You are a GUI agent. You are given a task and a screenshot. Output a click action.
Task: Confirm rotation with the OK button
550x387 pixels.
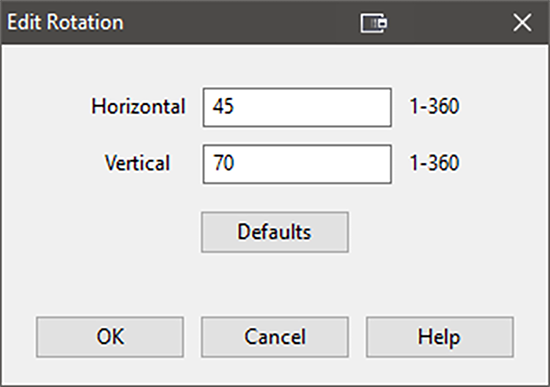pos(110,337)
